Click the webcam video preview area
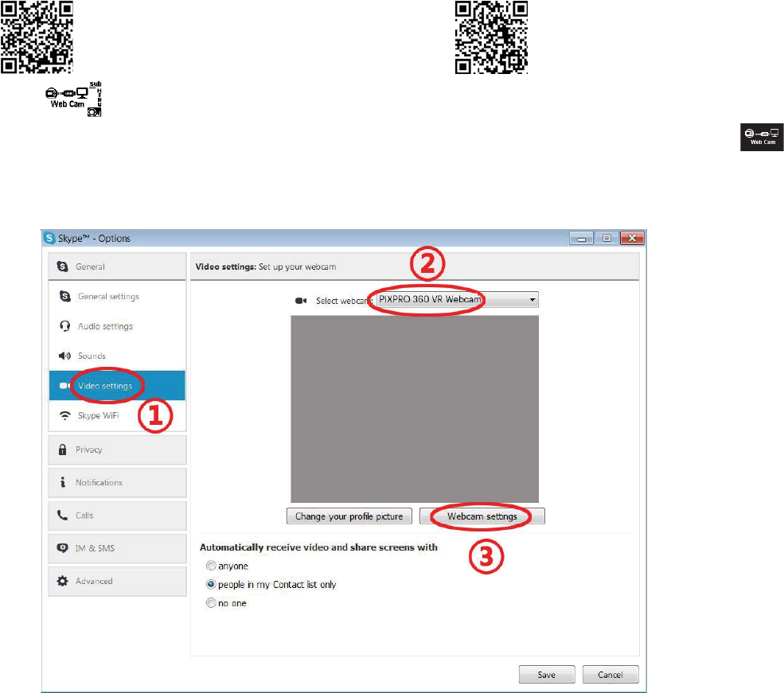This screenshot has height=693, width=784. (x=415, y=409)
